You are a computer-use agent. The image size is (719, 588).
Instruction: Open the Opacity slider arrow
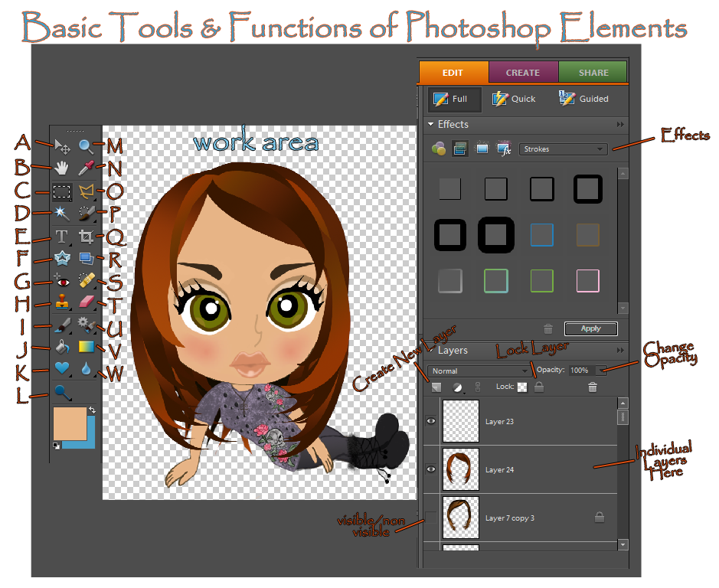(x=601, y=370)
